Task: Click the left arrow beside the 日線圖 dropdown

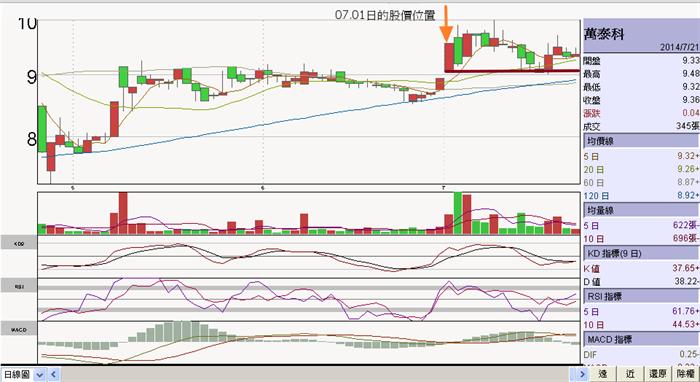Action: 54,374
